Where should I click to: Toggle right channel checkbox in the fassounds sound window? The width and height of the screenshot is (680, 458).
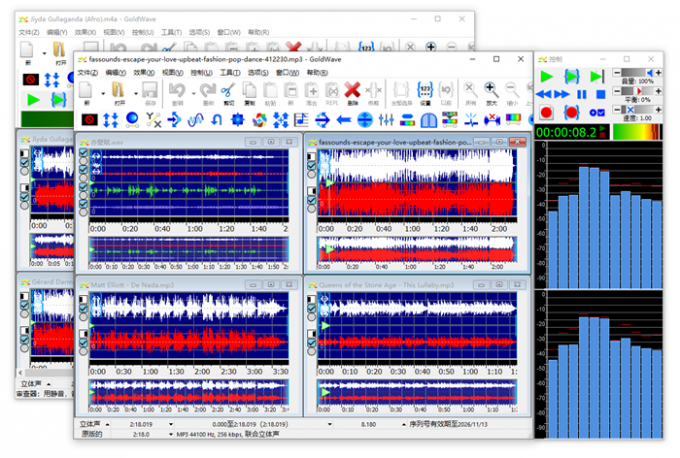click(x=311, y=200)
